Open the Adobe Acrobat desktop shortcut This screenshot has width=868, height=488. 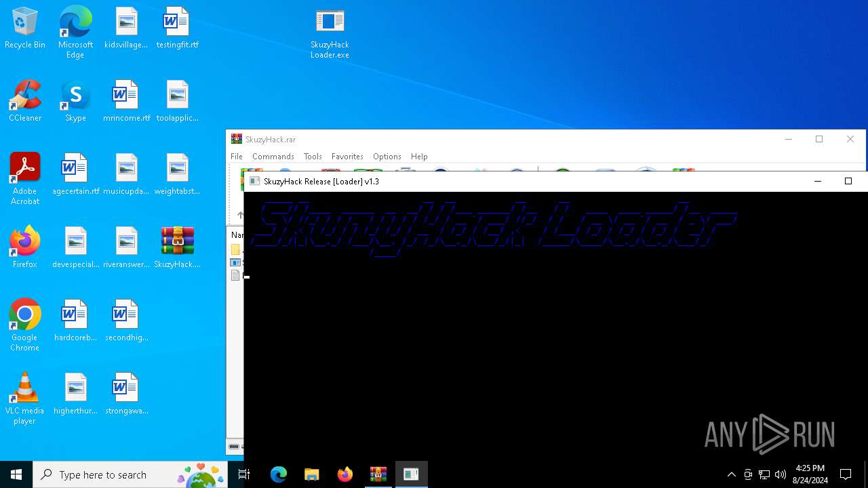[x=25, y=179]
